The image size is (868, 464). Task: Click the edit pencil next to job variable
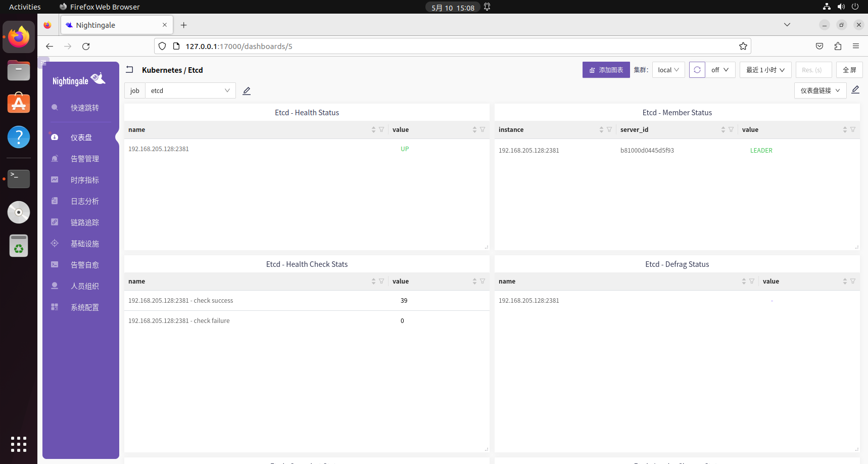pyautogui.click(x=247, y=91)
